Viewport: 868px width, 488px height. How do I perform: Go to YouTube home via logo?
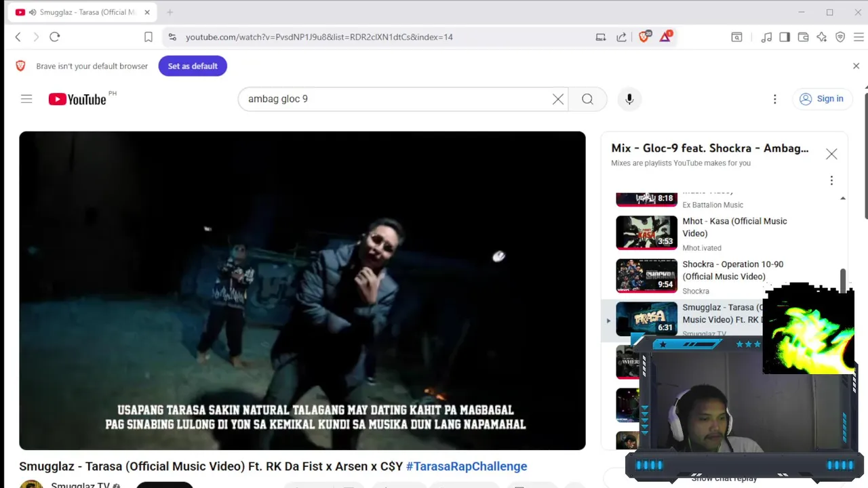77,99
